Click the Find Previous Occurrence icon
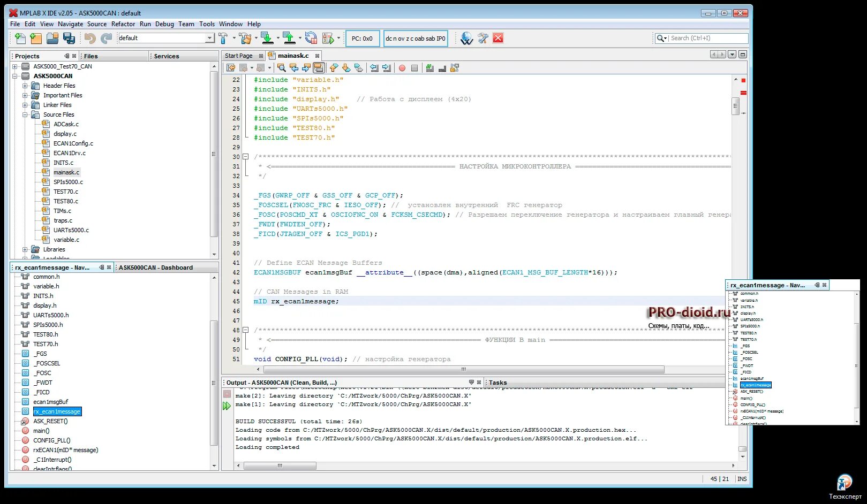The height and width of the screenshot is (504, 867). 294,68
